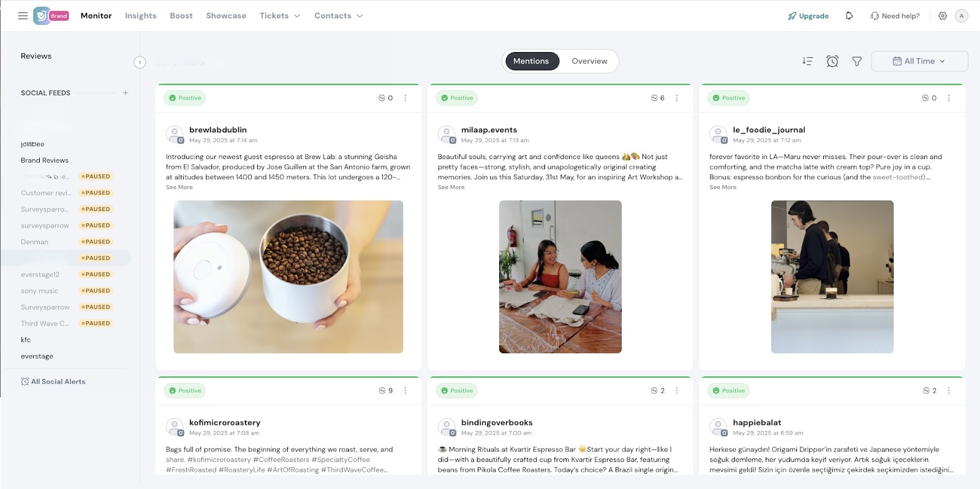The height and width of the screenshot is (489, 980).
Task: Switch to the Mentions toggle
Action: click(x=531, y=61)
